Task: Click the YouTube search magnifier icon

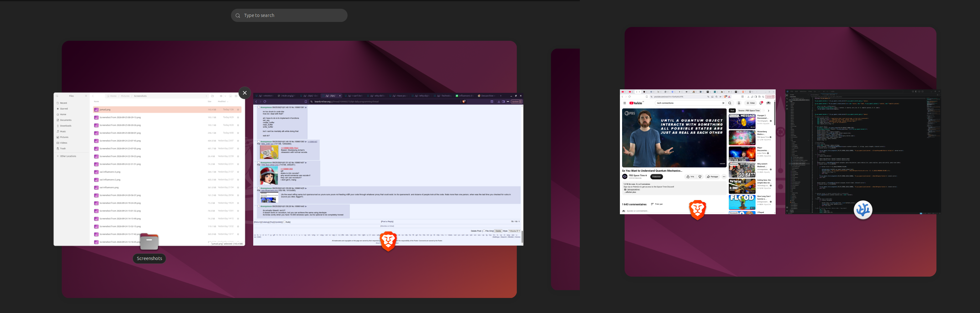Action: pos(730,103)
